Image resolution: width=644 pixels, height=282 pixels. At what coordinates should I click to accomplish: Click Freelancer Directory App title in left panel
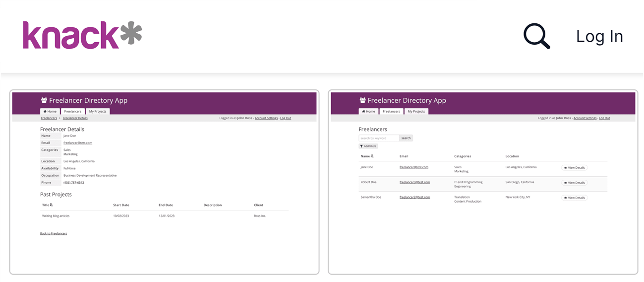click(88, 100)
